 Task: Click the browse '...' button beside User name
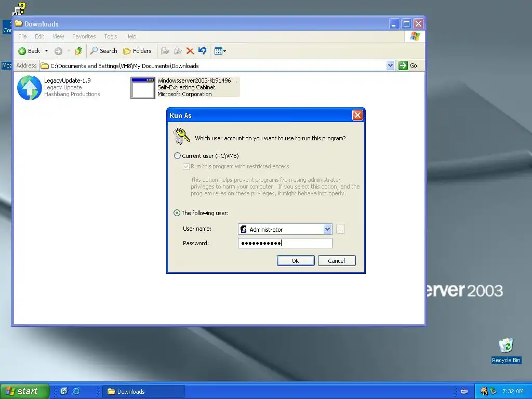pyautogui.click(x=340, y=229)
